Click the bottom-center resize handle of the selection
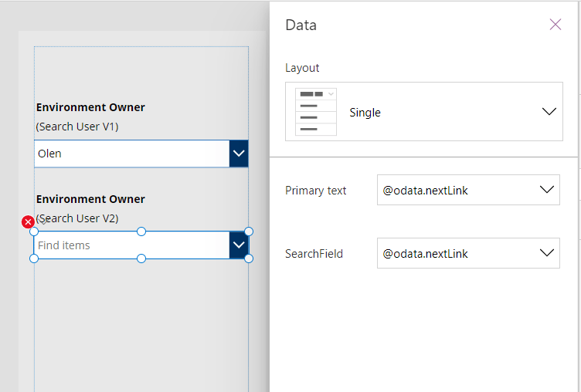 point(141,259)
